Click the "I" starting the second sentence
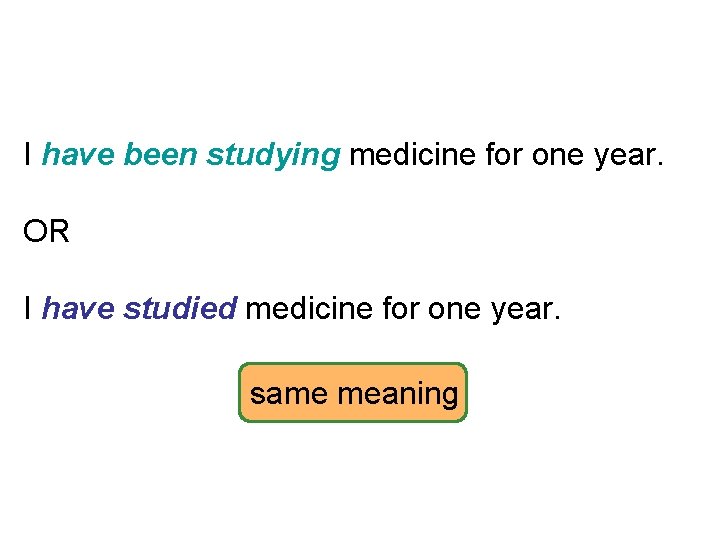This screenshot has height=540, width=720. (x=29, y=309)
